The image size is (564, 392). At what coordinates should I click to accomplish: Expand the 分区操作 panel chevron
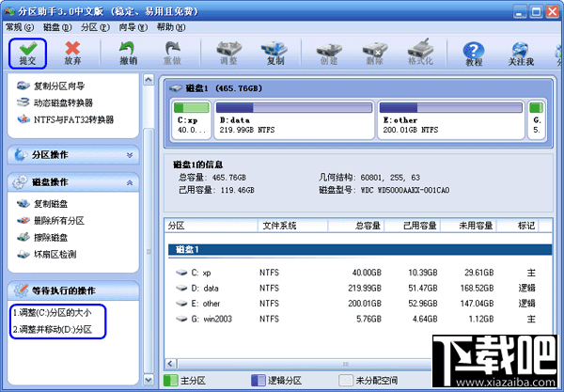point(130,155)
